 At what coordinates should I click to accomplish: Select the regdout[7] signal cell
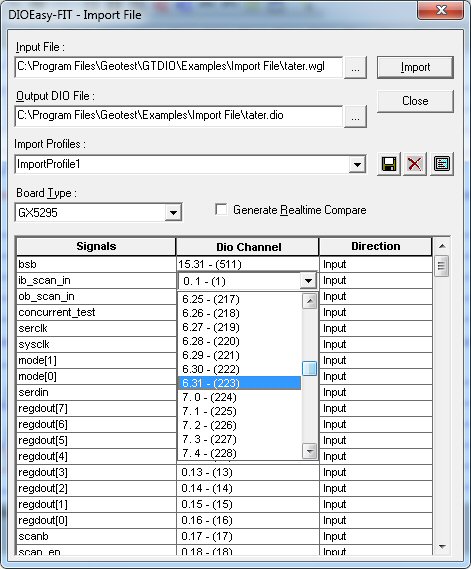click(96, 408)
